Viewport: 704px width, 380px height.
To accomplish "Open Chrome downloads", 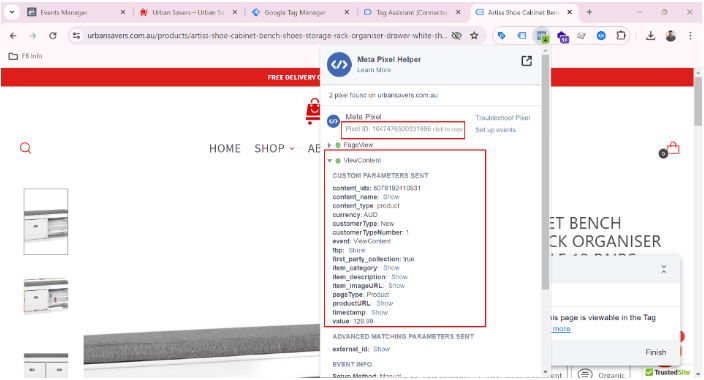I will pyautogui.click(x=650, y=36).
